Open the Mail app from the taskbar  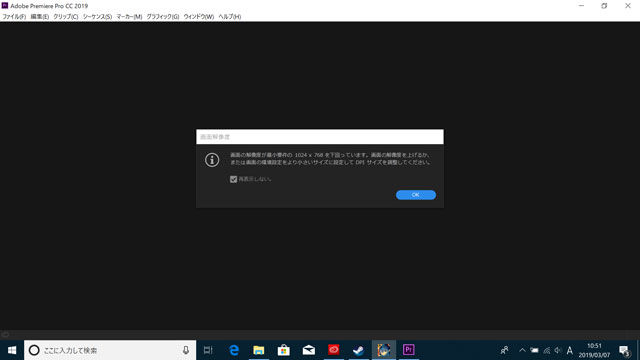pos(309,350)
